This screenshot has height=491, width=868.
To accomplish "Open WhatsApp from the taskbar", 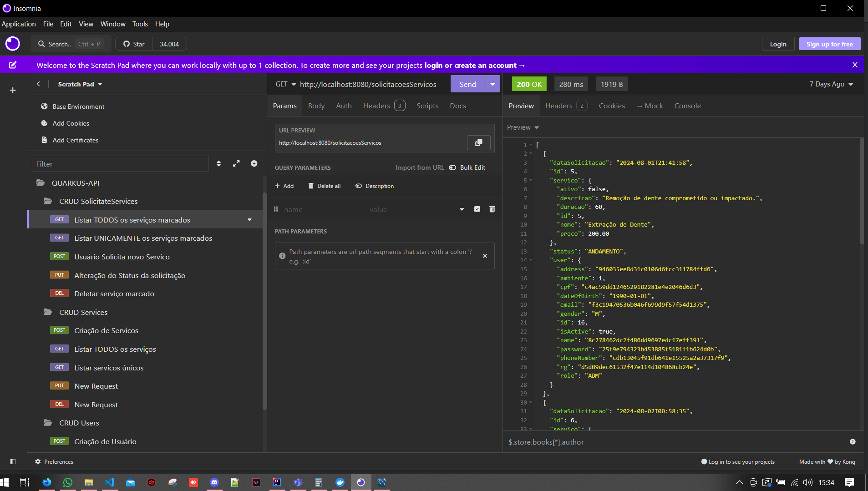I will coord(68,482).
